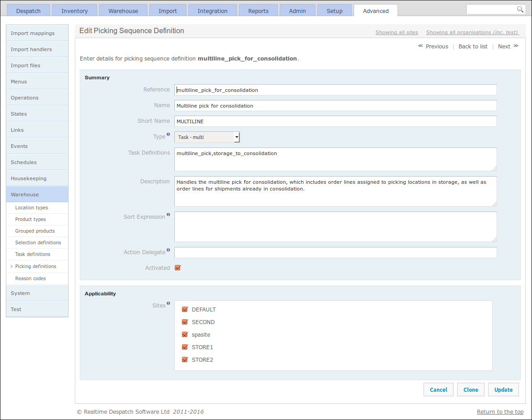
Task: Click the Cancel button
Action: click(x=438, y=390)
